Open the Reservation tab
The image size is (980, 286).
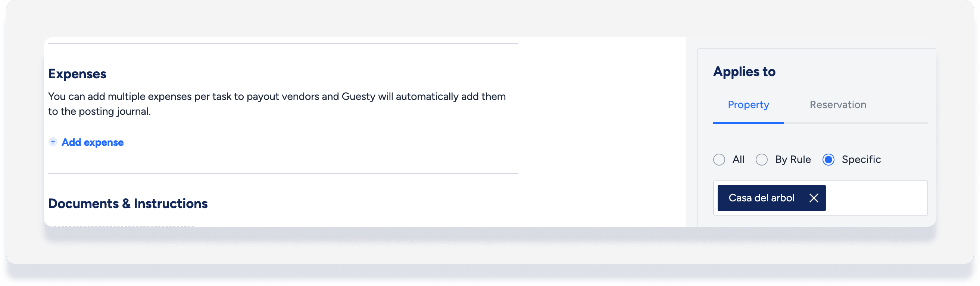838,104
